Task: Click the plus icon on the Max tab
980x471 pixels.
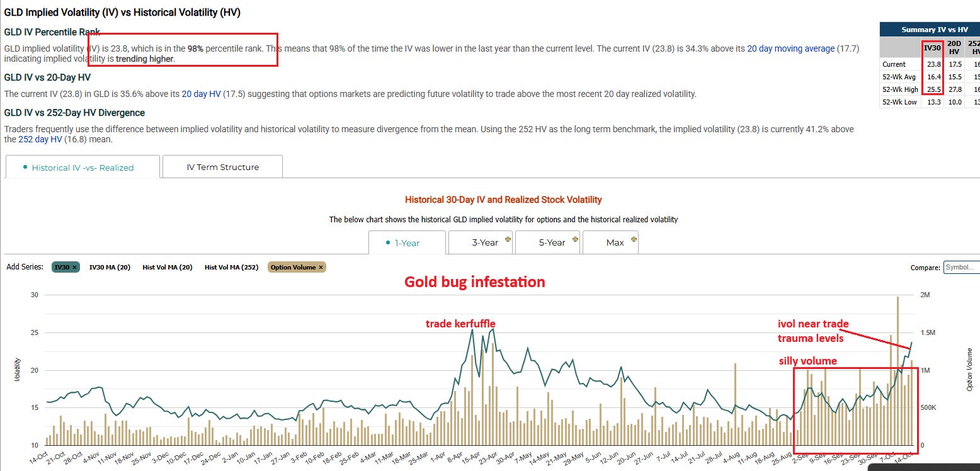Action: [634, 238]
